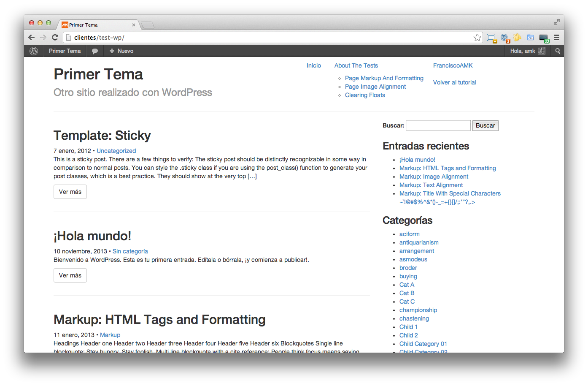Click the admin bar search magnifier
The image size is (588, 386).
click(x=558, y=51)
